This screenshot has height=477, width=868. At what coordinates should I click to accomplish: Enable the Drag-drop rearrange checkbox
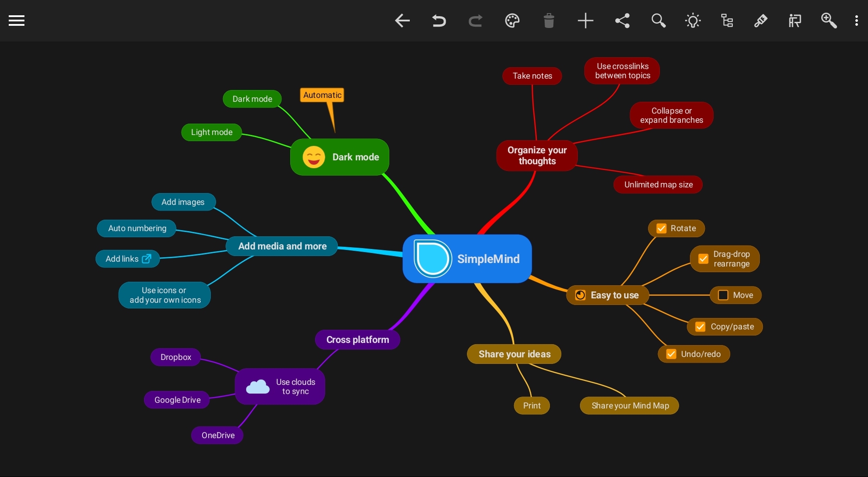coord(703,259)
